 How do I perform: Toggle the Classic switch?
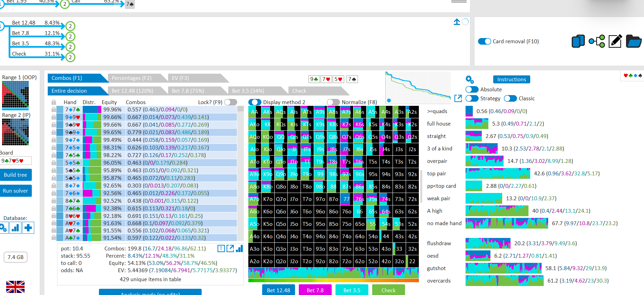(x=510, y=98)
